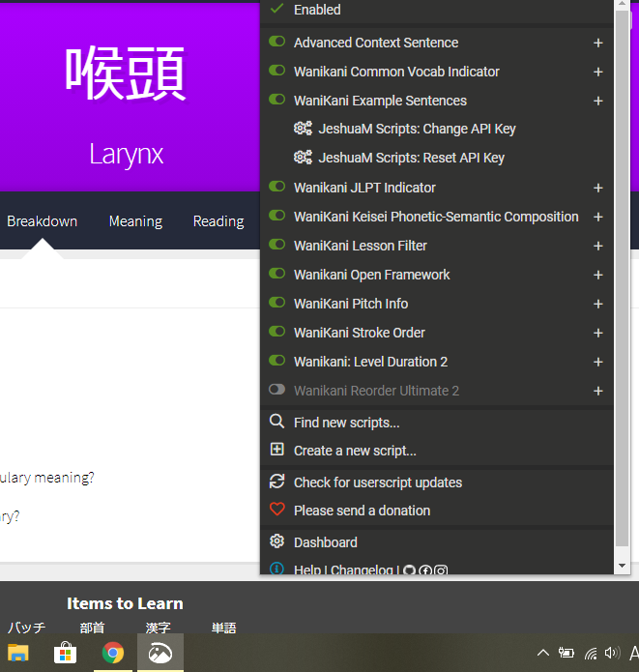Toggle Wanikani JLPT Indicator switch
This screenshot has height=672, width=639.
click(x=276, y=187)
